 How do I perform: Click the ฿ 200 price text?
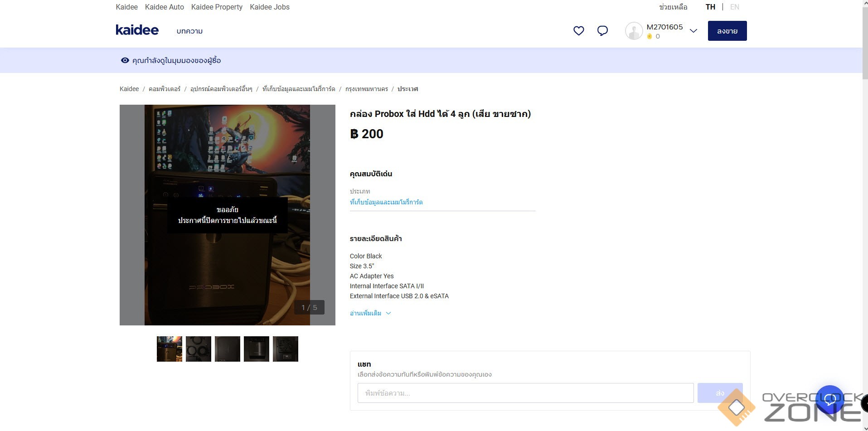[x=367, y=134]
